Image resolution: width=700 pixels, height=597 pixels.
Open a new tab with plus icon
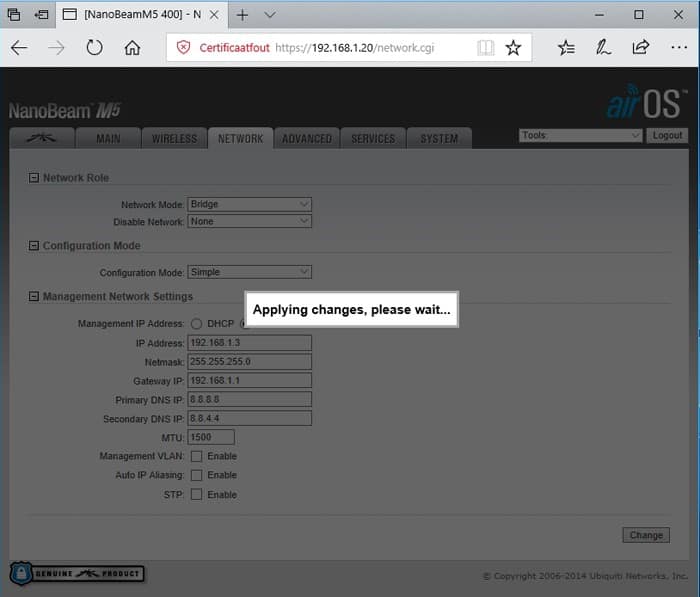click(242, 15)
